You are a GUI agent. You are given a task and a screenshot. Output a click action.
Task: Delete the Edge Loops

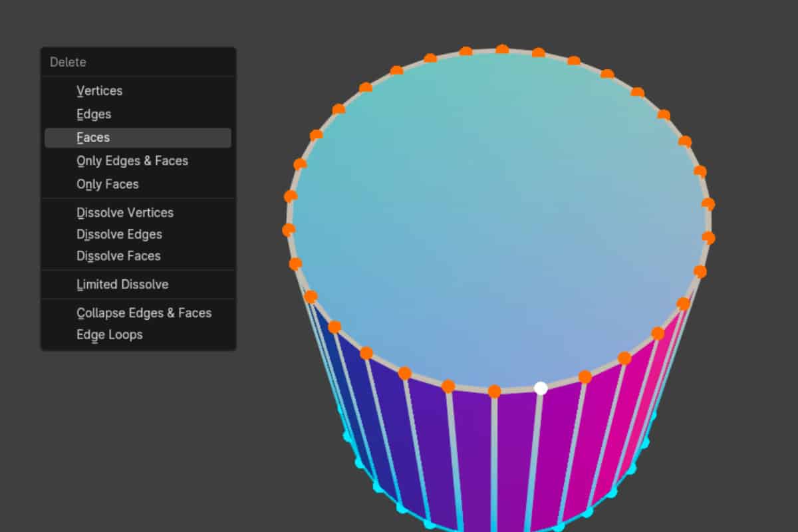[109, 334]
